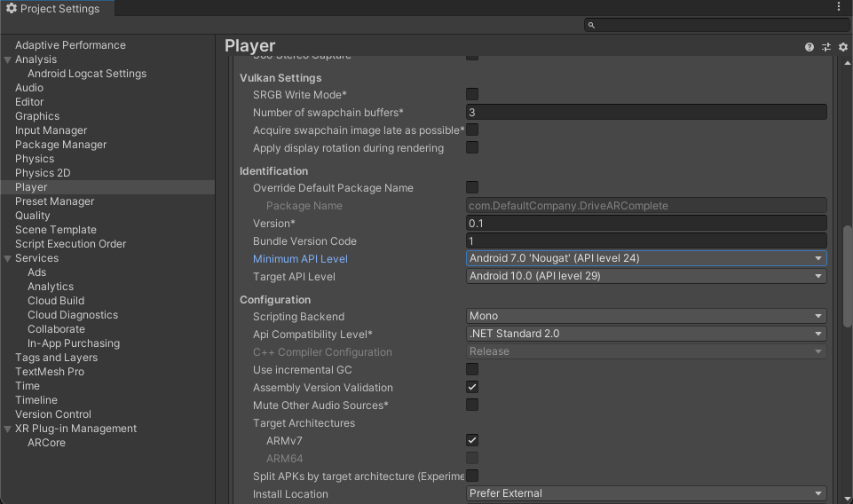Uncheck the ARMv7 architecture checkbox
The height and width of the screenshot is (504, 853).
point(472,440)
